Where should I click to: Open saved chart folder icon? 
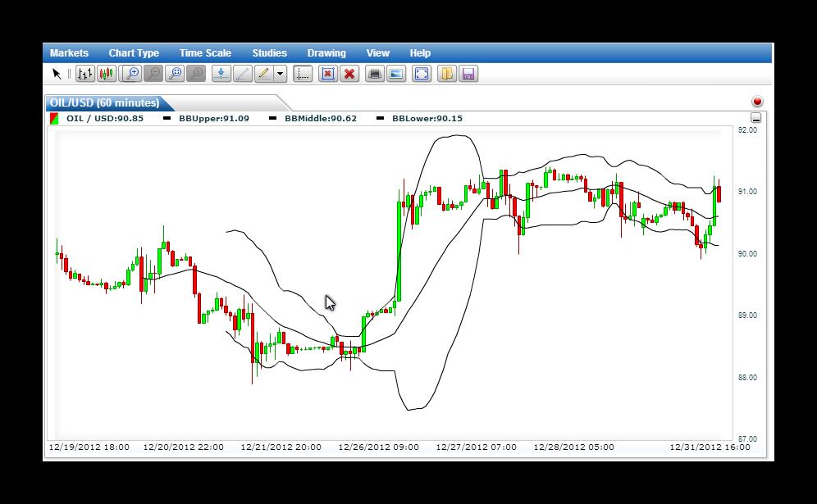click(446, 74)
